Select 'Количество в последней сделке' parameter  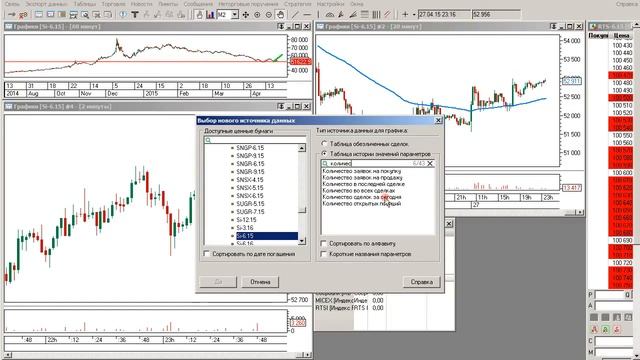coord(363,184)
